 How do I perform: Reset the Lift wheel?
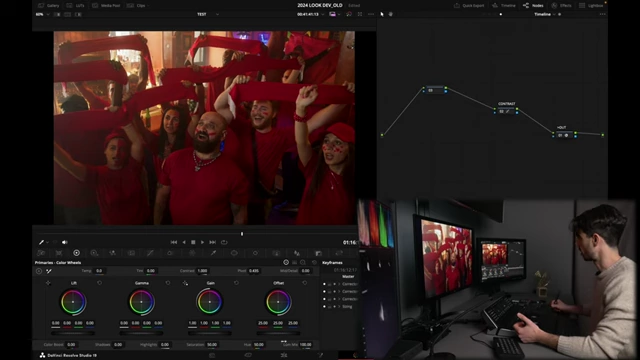point(100,283)
